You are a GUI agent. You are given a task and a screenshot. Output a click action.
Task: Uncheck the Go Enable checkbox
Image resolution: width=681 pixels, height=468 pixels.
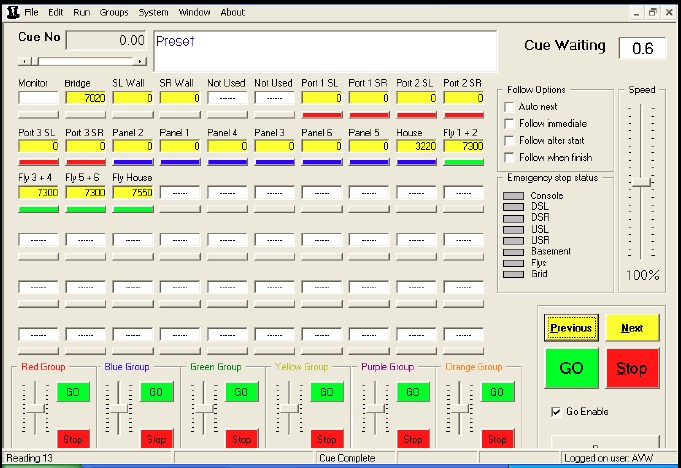(x=556, y=411)
